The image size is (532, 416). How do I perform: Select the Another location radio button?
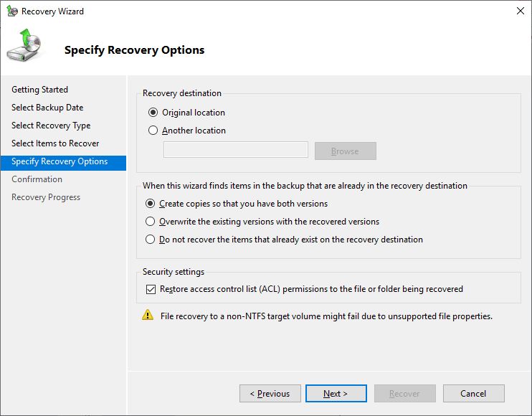153,131
